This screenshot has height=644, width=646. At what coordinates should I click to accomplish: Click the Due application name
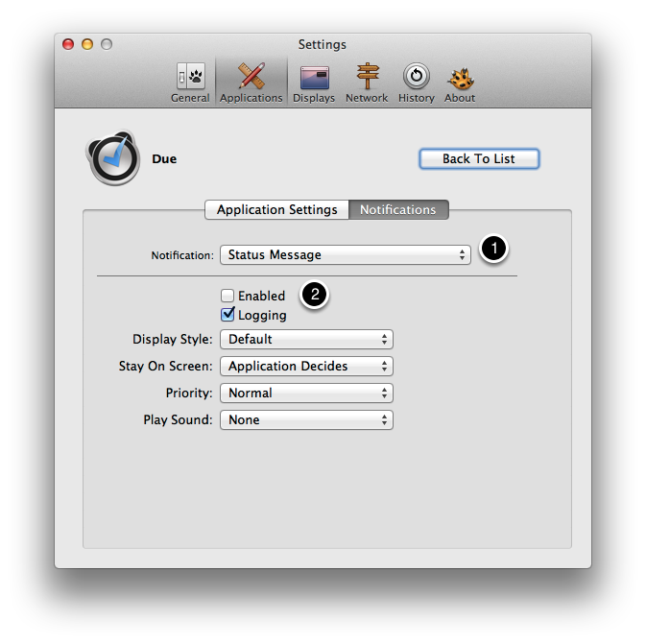tap(164, 159)
